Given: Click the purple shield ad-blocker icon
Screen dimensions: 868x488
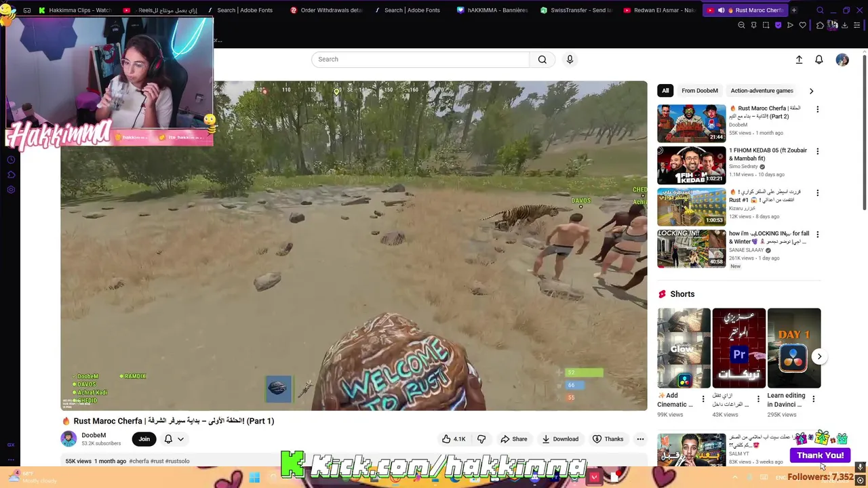Looking at the screenshot, I should click(x=778, y=25).
